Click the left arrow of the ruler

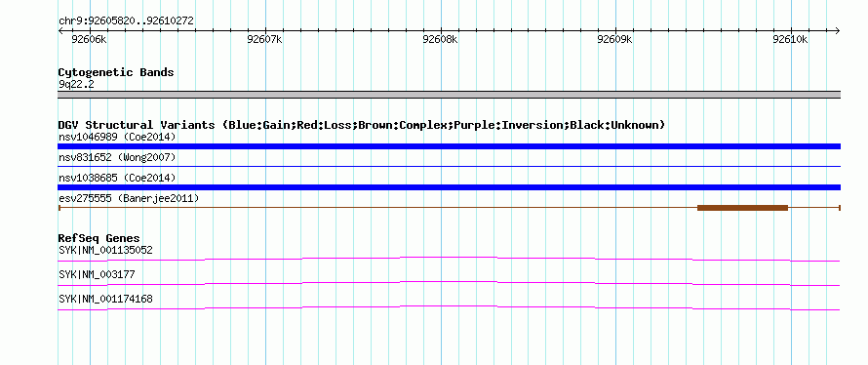(60, 30)
